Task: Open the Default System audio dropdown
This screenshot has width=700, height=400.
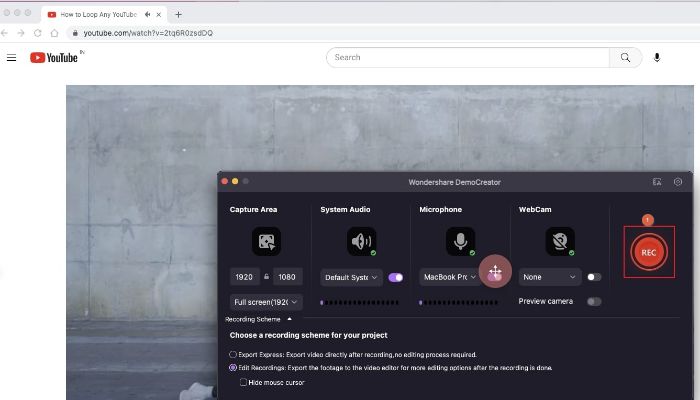Action: pos(351,277)
